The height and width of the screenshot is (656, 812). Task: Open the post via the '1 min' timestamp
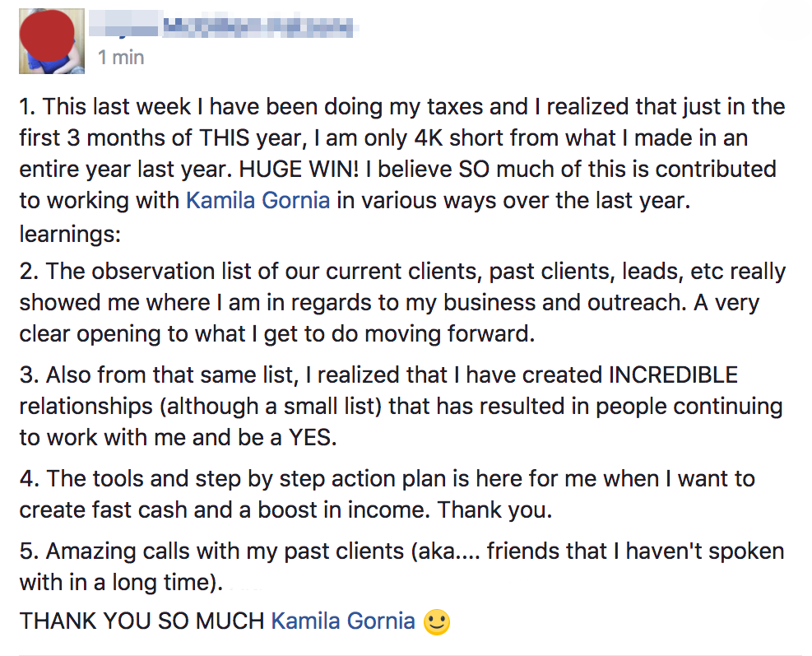tap(121, 58)
